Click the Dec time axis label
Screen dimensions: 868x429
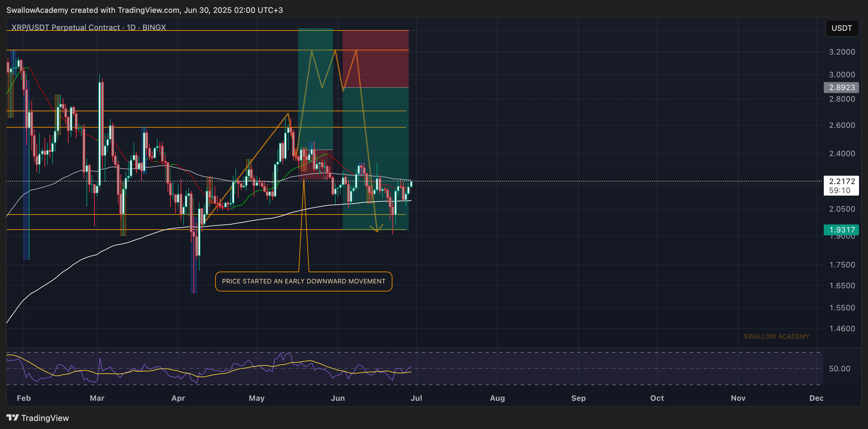click(816, 398)
